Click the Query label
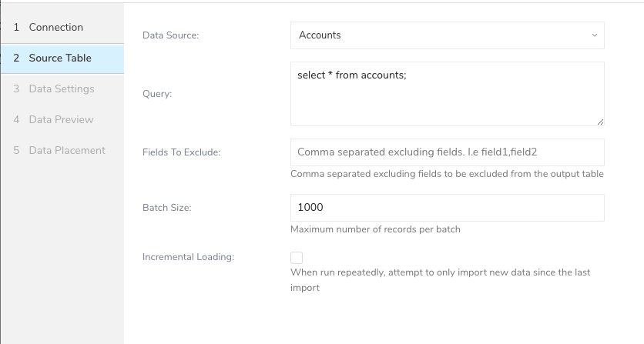This screenshot has height=344, width=644. (x=157, y=94)
